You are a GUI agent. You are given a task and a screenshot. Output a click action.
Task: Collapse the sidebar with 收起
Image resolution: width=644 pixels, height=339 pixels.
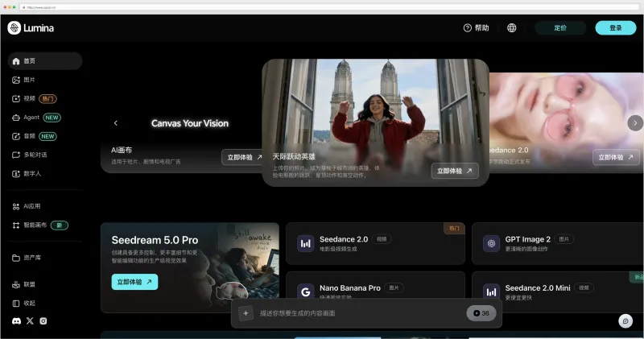(x=24, y=304)
